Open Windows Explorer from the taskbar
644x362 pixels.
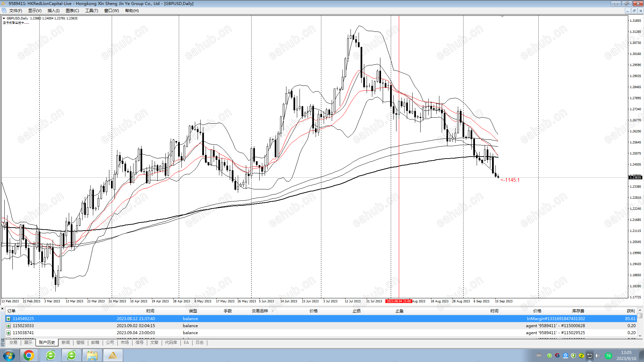[92, 355]
